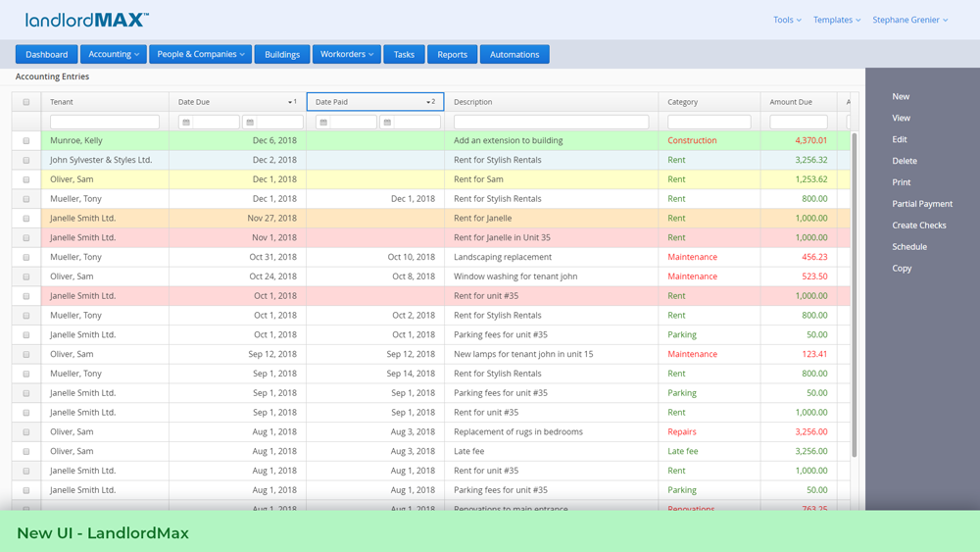
Task: Click Print in the side panel
Action: [902, 182]
